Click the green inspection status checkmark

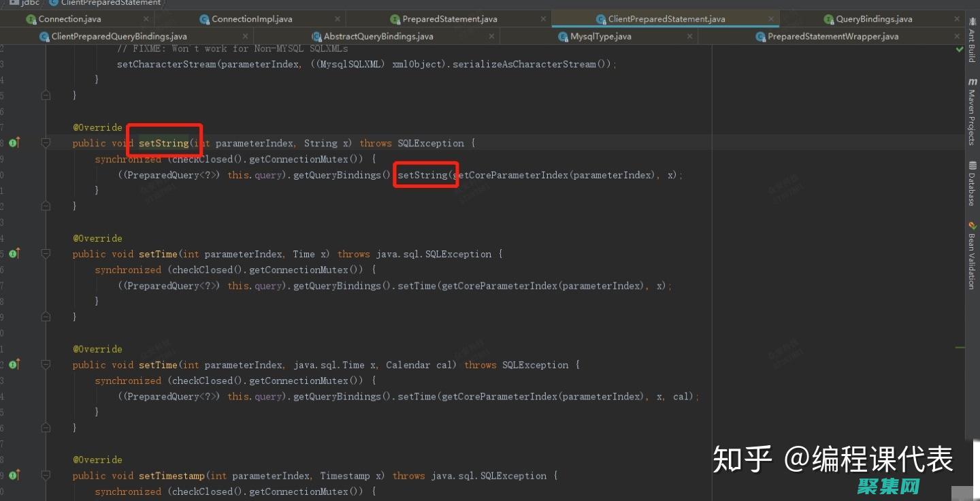point(959,50)
